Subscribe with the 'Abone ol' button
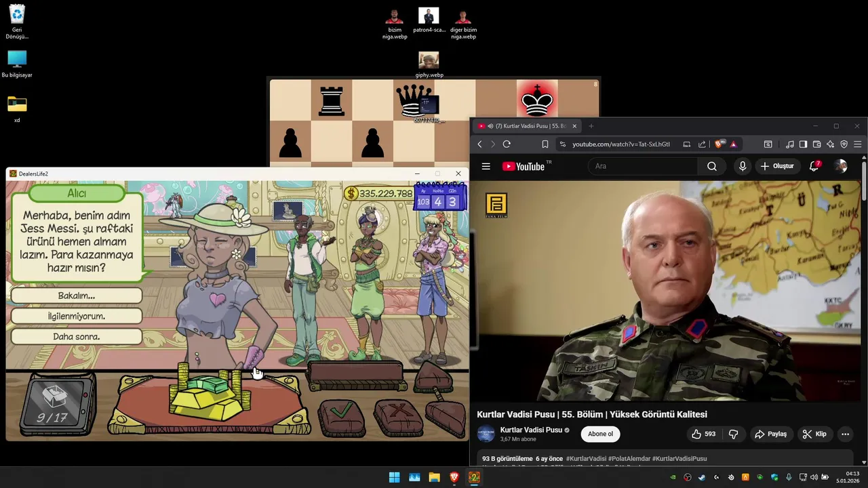 coord(600,434)
